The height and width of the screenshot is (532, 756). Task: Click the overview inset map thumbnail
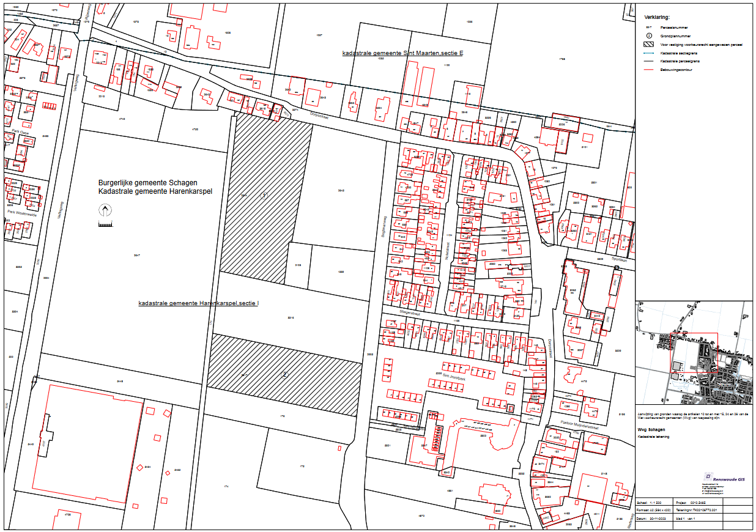[x=694, y=352]
